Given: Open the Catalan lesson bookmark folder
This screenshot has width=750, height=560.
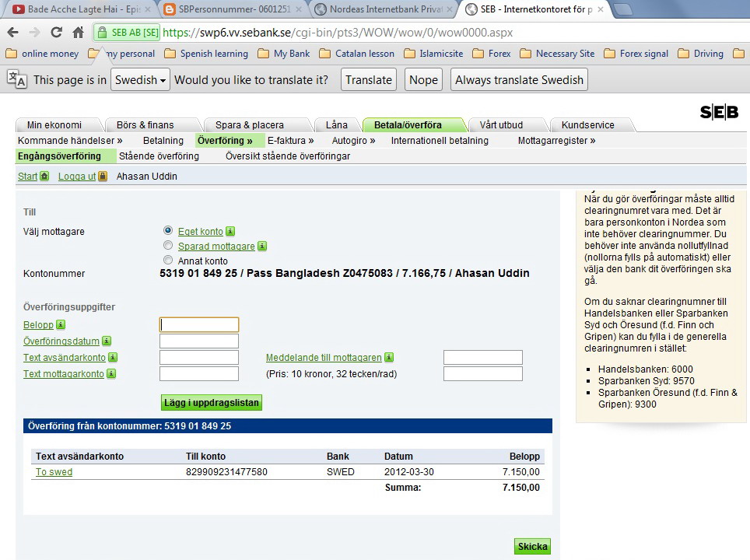Looking at the screenshot, I should 357,54.
